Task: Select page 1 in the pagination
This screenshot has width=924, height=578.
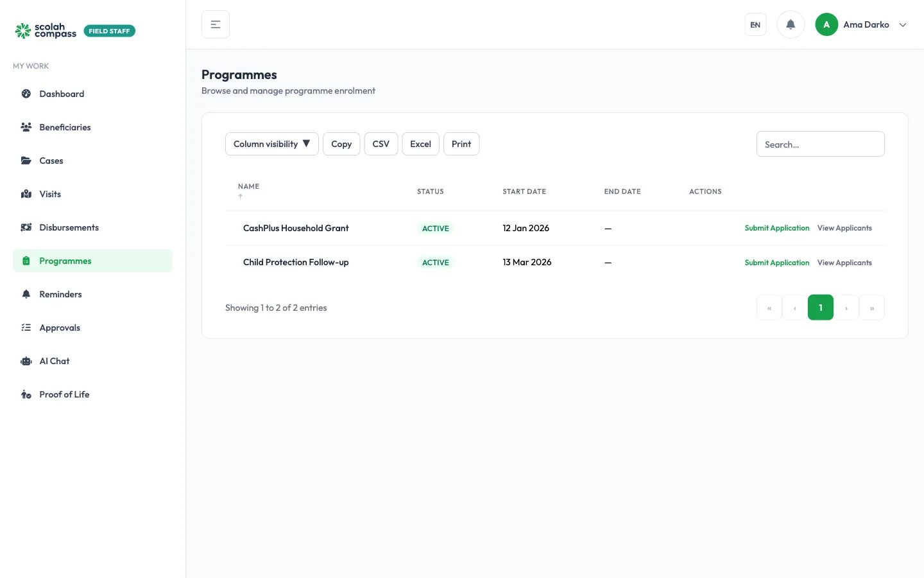Action: pos(821,308)
